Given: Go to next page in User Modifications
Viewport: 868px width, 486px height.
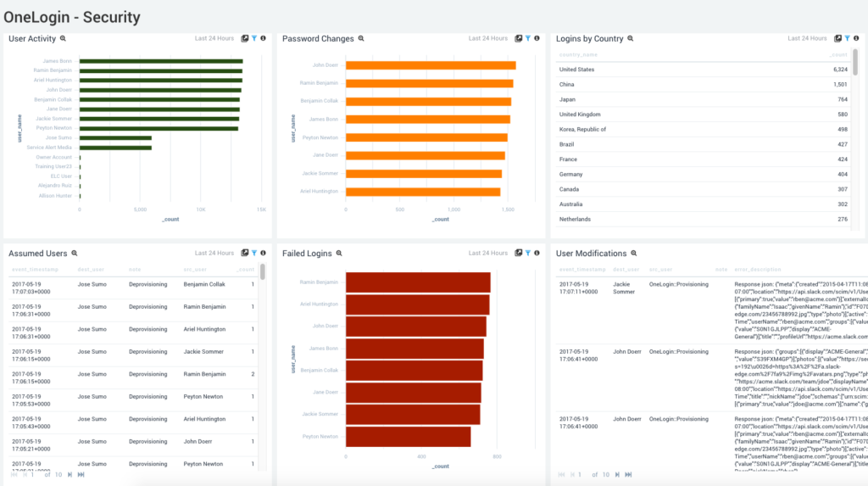Looking at the screenshot, I should click(617, 474).
